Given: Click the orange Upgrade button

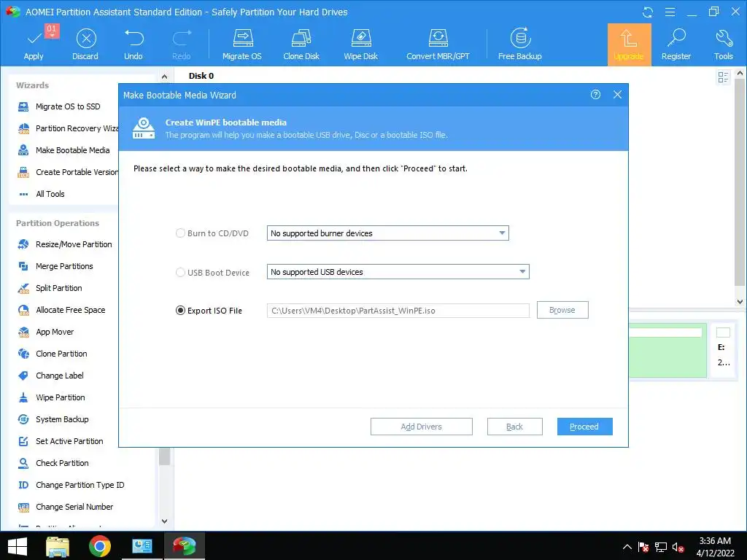Looking at the screenshot, I should click(x=629, y=44).
